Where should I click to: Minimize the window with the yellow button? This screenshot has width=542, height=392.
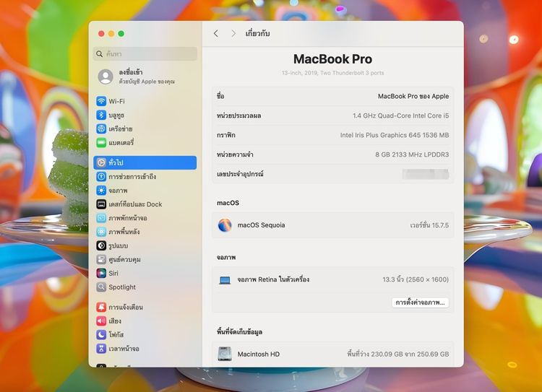point(111,33)
